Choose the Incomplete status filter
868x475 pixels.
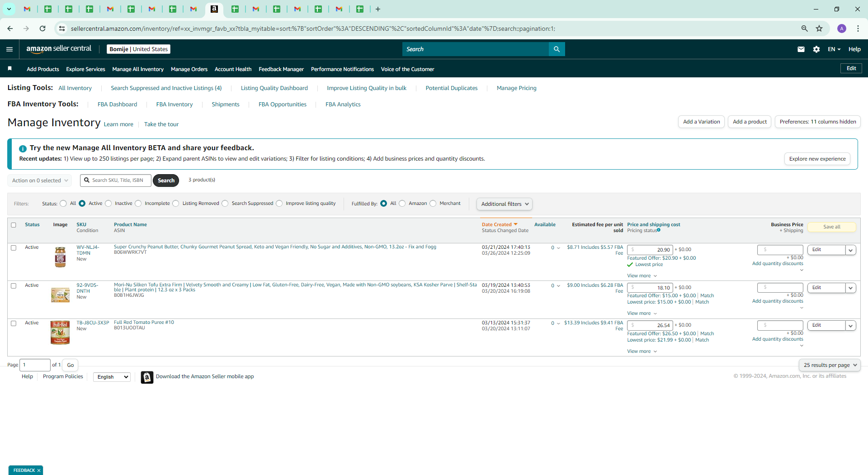click(138, 204)
